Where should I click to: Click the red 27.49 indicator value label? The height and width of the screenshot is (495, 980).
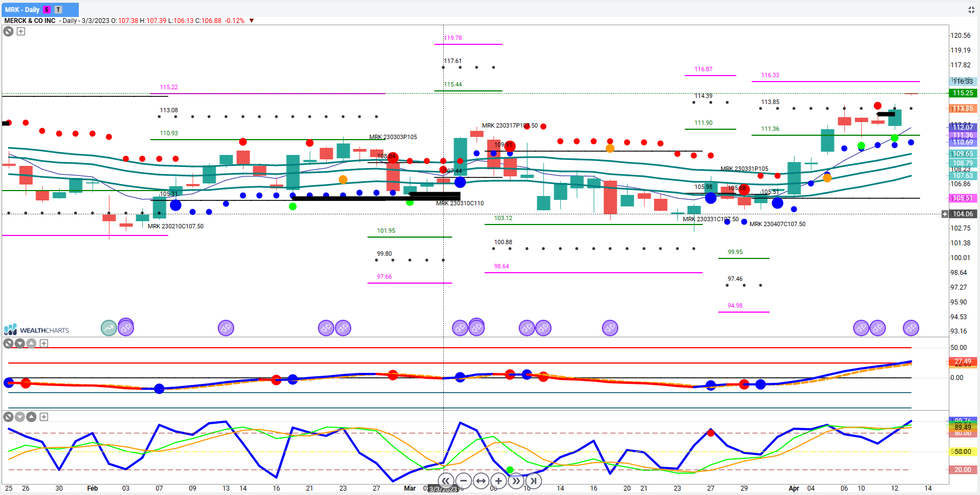[x=962, y=361]
